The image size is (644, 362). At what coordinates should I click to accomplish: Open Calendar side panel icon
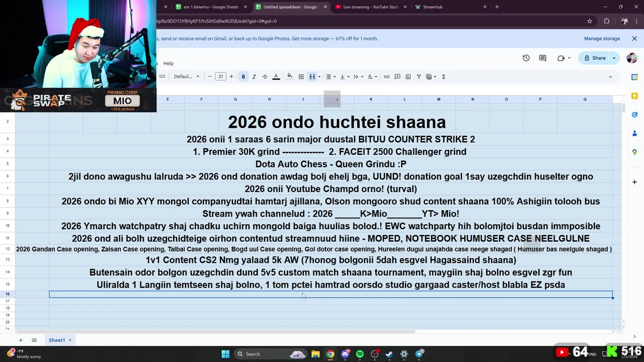634,77
